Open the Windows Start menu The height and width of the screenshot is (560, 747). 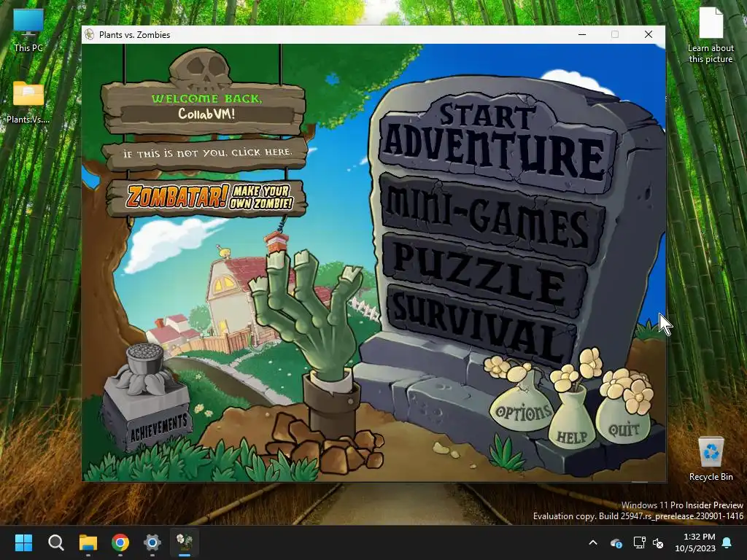coord(24,542)
